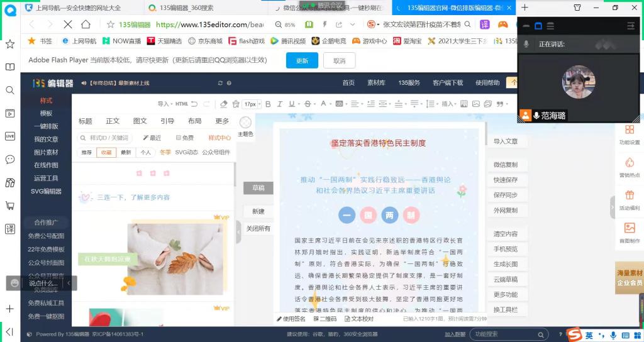The width and height of the screenshot is (644, 342).
Task: Click the blue 更新 button
Action: [302, 61]
